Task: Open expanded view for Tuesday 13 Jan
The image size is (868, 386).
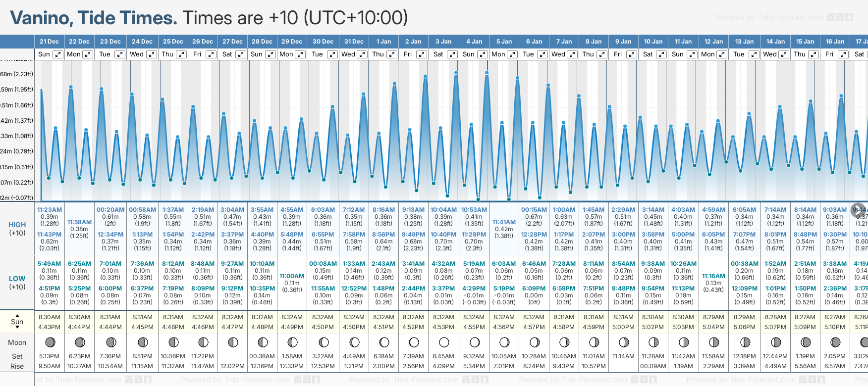Action: (754, 54)
